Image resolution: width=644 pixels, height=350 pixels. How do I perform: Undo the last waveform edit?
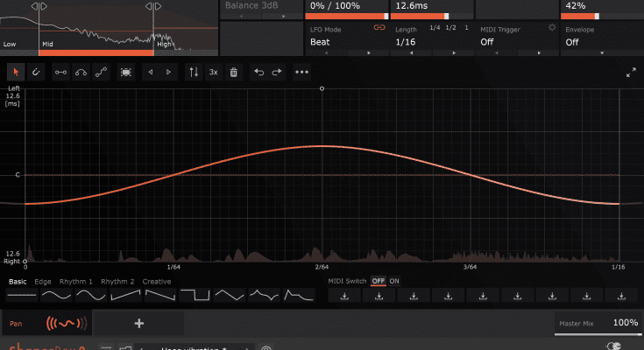coord(258,72)
